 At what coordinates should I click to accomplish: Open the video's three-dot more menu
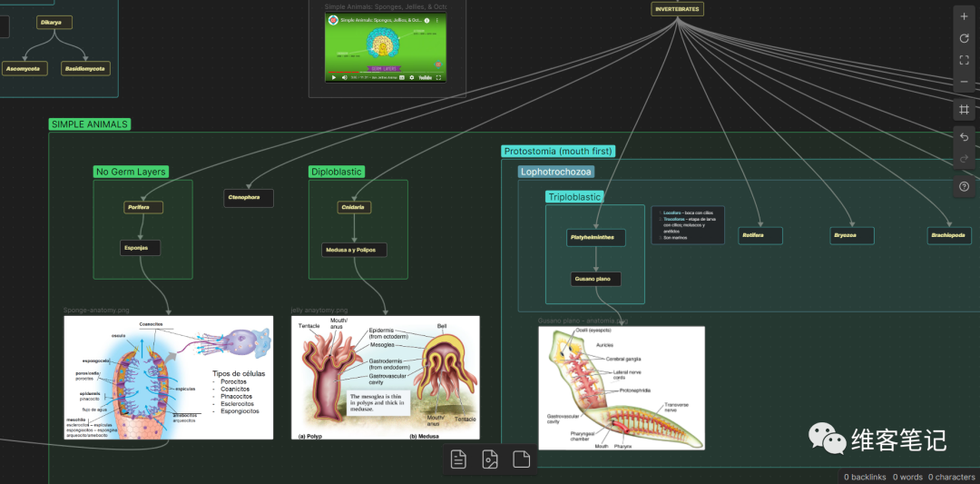click(x=436, y=20)
